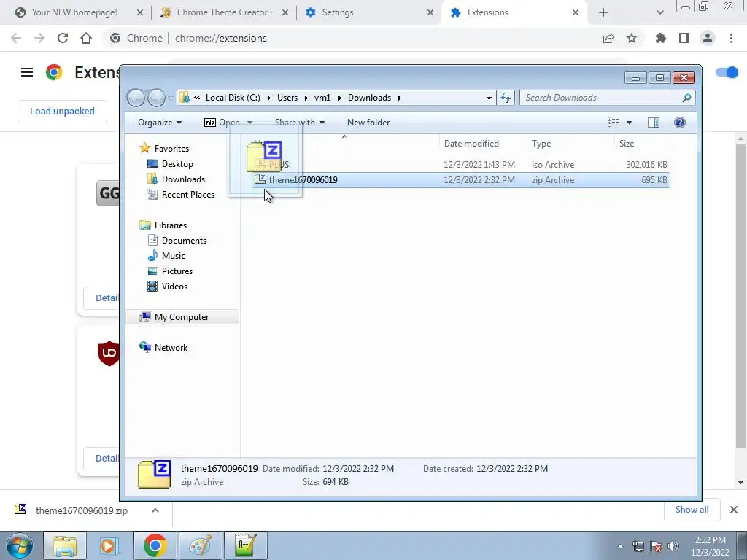Click Chrome back arrow
747x560 pixels.
16,38
